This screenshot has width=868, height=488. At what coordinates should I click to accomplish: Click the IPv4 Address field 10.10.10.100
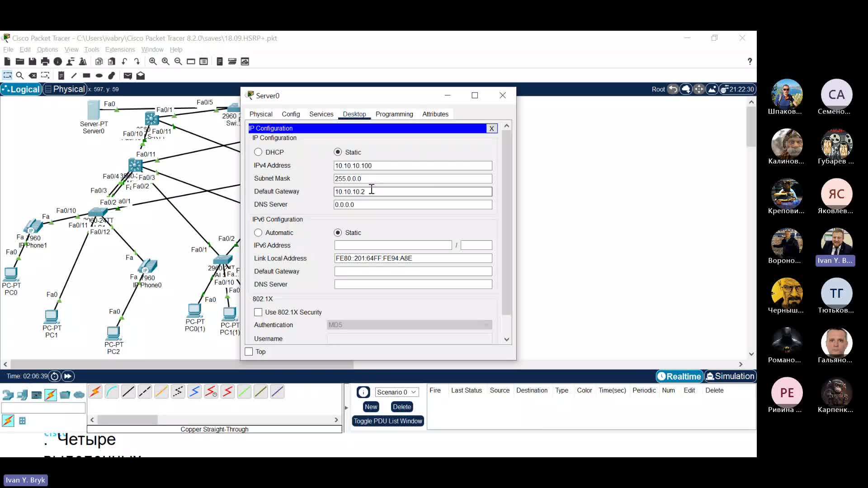[x=413, y=166]
